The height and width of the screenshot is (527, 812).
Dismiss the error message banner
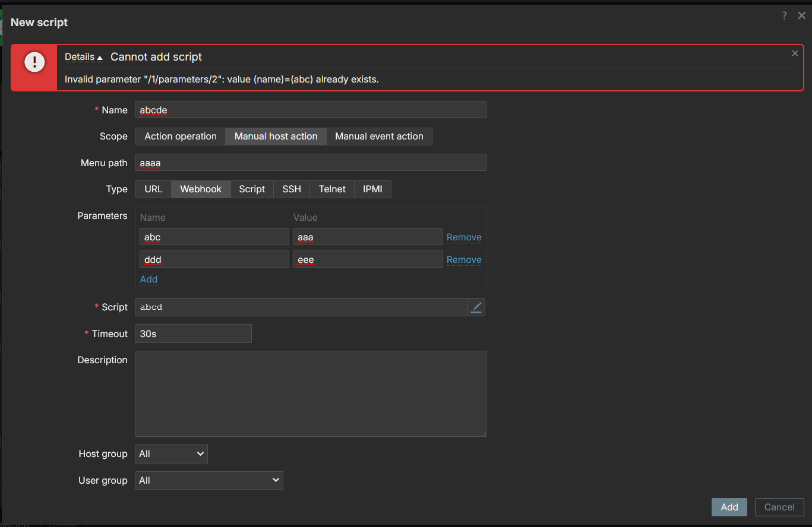click(795, 53)
